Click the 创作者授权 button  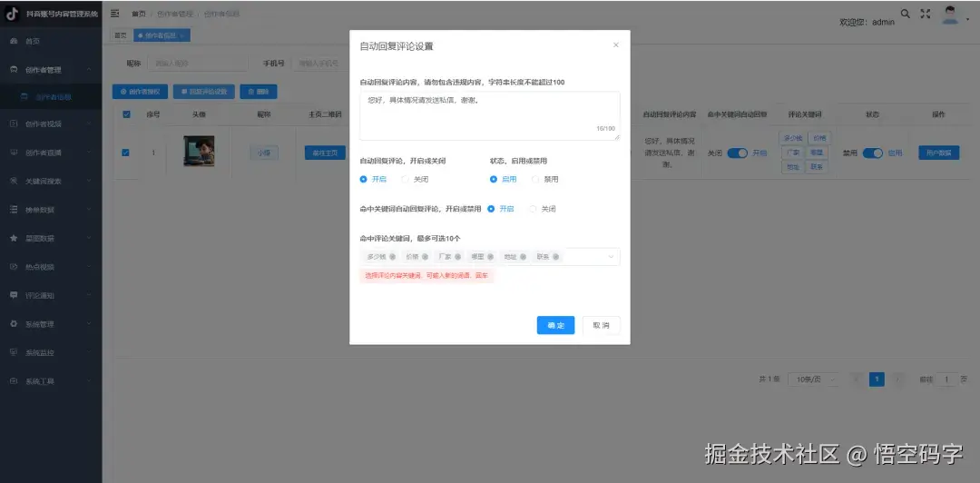[140, 92]
